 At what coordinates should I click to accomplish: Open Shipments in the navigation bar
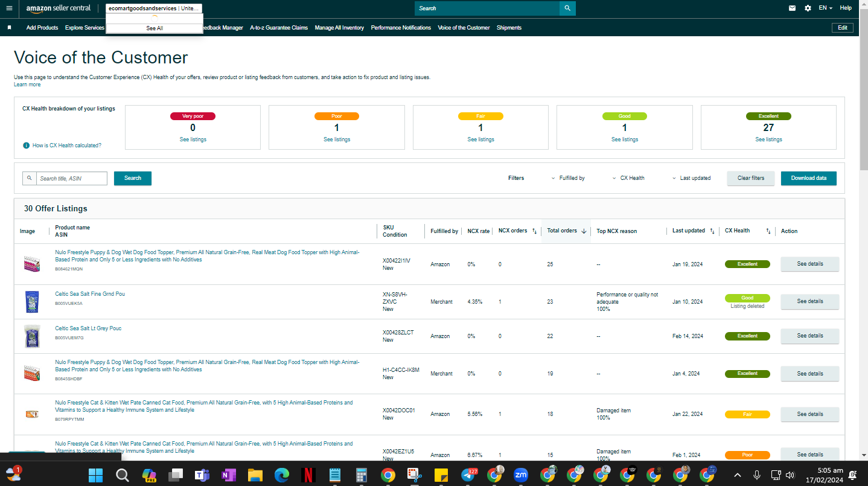(x=509, y=28)
